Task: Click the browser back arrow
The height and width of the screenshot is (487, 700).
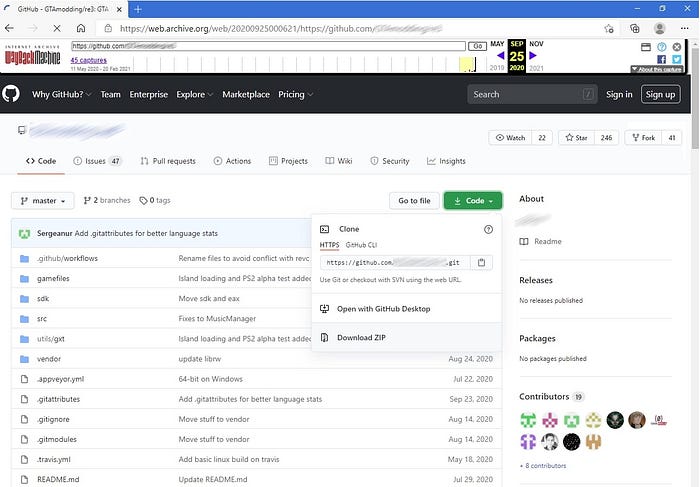Action: click(9, 28)
